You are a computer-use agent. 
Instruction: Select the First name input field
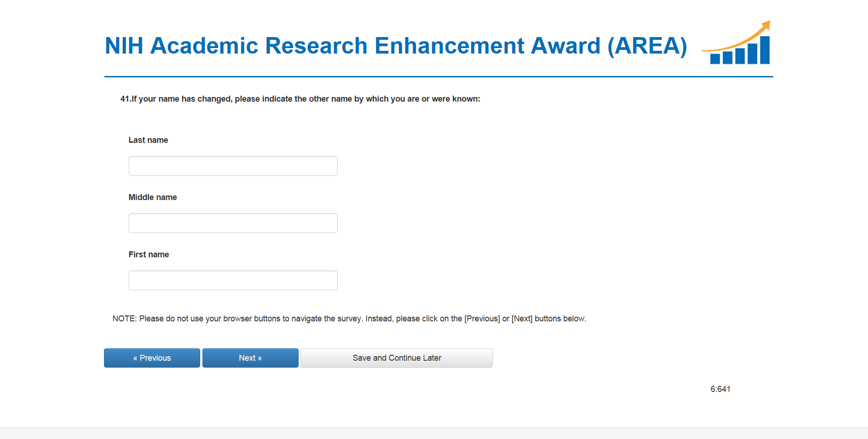pos(233,280)
